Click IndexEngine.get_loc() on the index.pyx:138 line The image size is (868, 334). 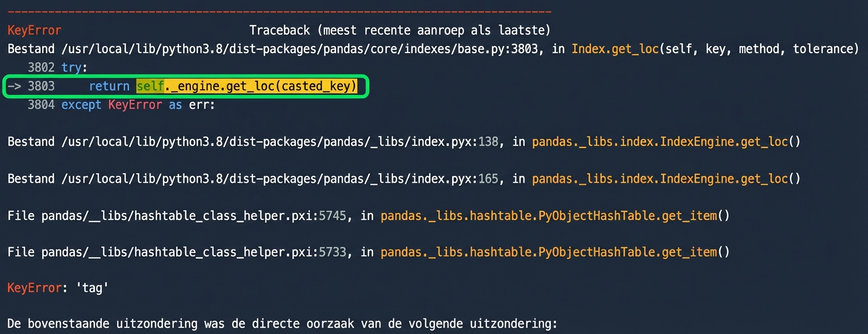click(x=666, y=142)
